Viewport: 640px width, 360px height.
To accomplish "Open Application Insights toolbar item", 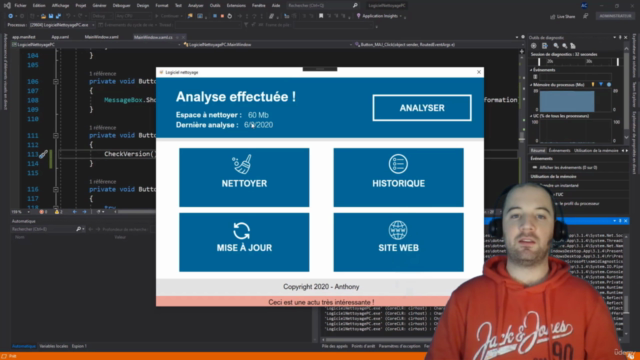I will (x=380, y=16).
